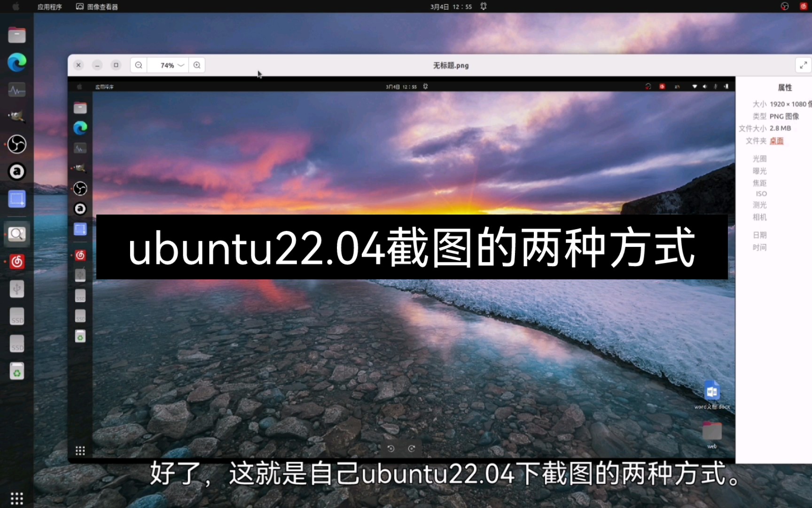
Task: Open NetEase Cloud Music from the dock
Action: (17, 262)
